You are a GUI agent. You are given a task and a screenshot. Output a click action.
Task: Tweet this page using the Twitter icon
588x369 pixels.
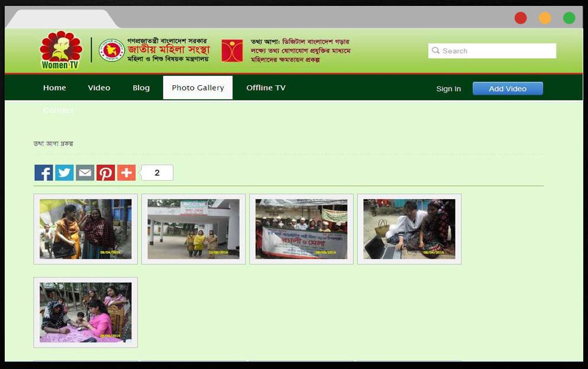64,173
